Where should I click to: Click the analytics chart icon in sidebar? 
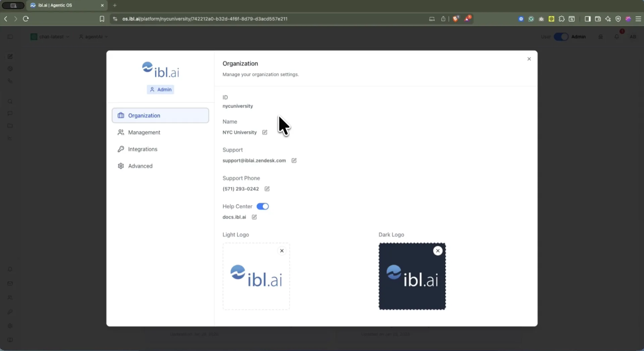[10, 138]
